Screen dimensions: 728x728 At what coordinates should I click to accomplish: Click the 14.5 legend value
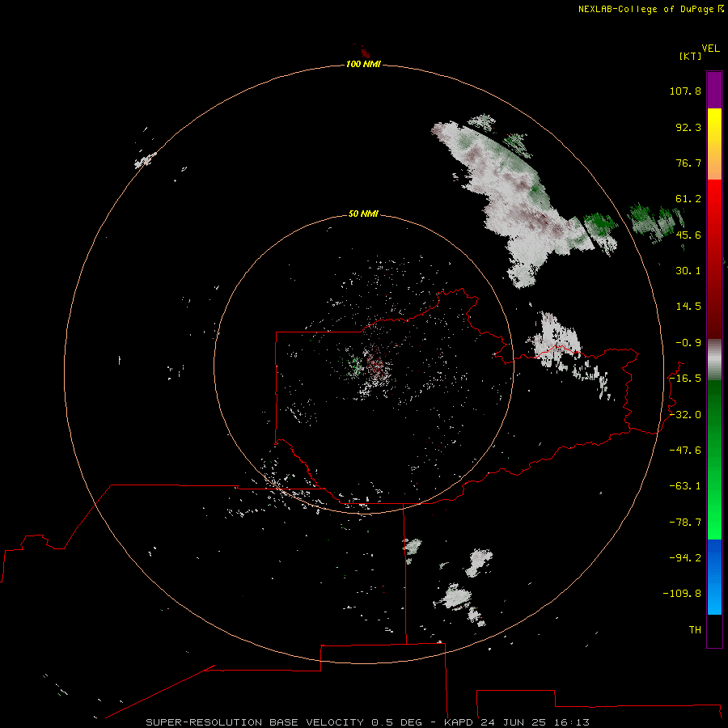pos(688,307)
